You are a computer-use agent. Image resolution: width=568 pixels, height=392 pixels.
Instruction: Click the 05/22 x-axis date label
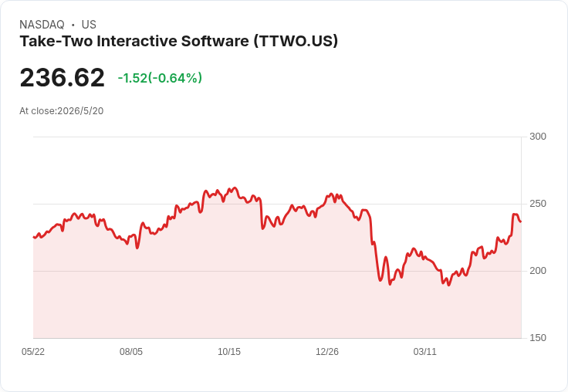[x=33, y=351]
